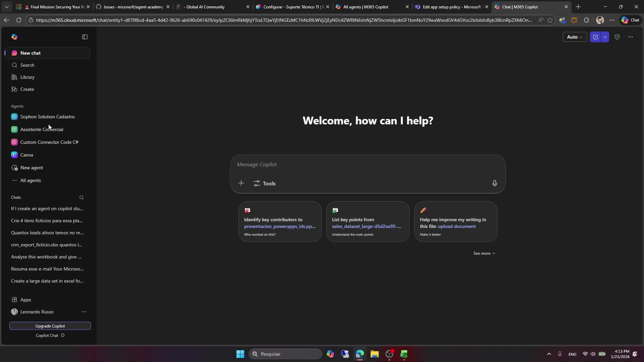
Task: Open Excel from the Windows taskbar
Action: click(x=404, y=354)
